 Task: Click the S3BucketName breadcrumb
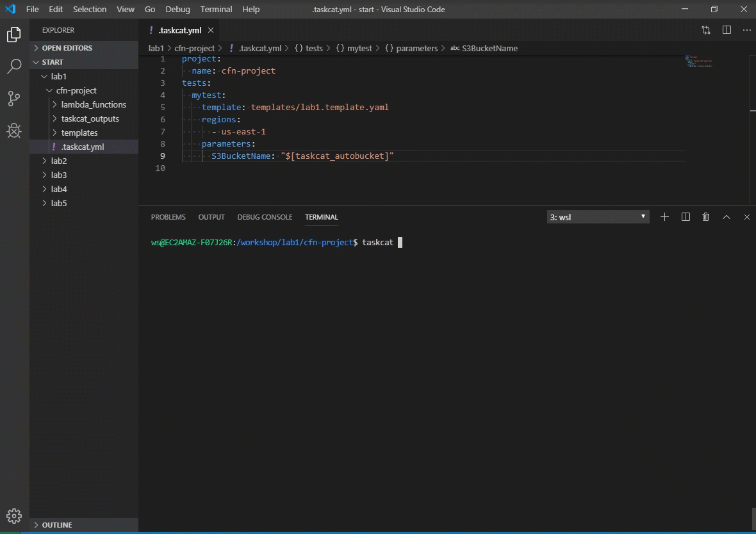[x=484, y=48]
